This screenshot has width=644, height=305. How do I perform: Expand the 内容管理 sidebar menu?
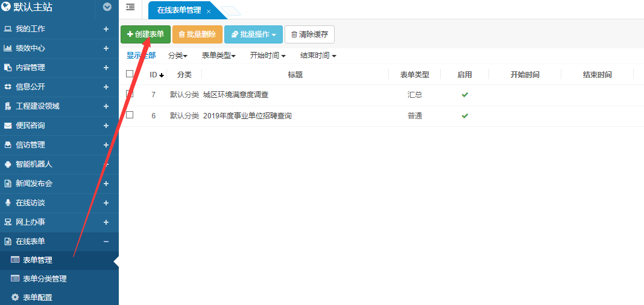pos(106,68)
